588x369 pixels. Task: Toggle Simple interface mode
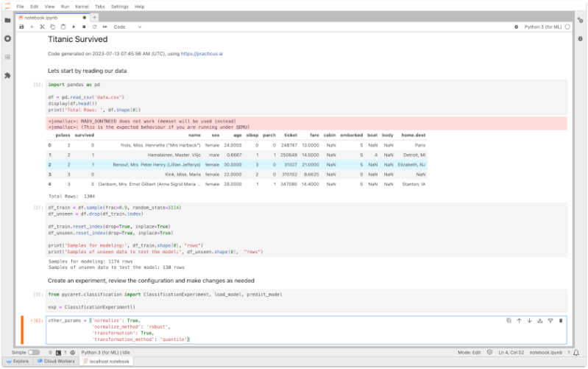click(34, 353)
